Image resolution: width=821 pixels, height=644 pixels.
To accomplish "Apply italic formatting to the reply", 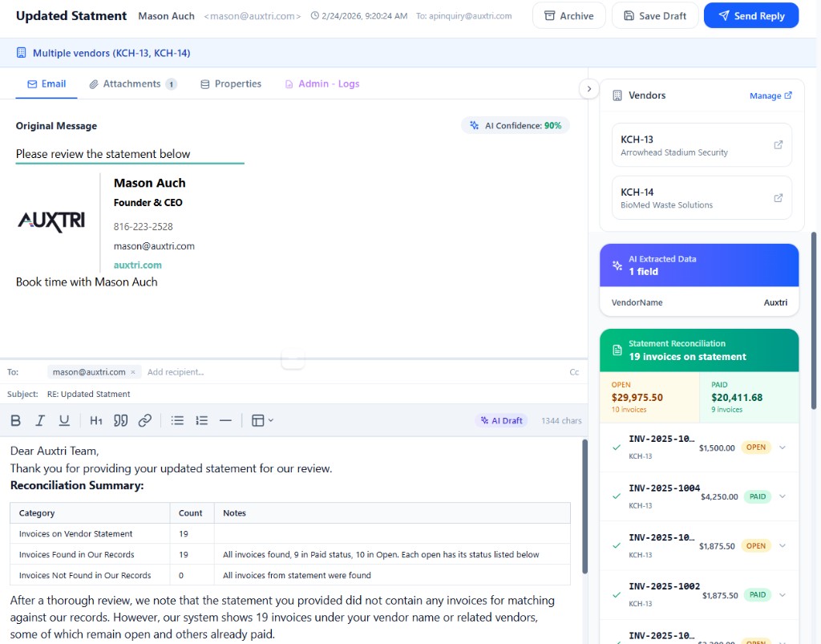I will 40,419.
